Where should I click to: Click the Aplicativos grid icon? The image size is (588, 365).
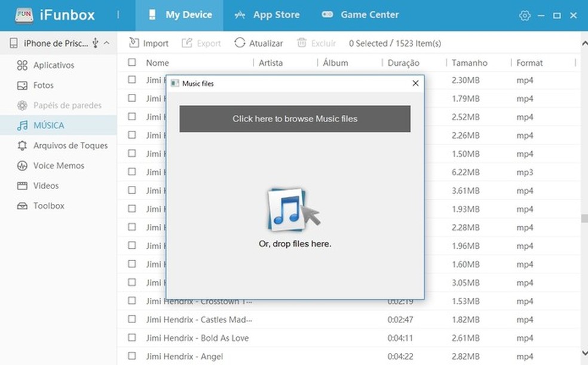point(22,65)
